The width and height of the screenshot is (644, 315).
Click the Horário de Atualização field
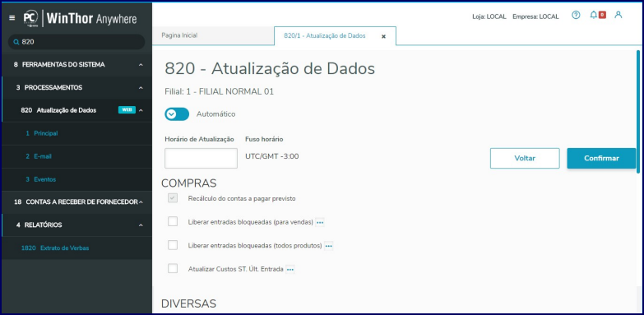(x=201, y=158)
